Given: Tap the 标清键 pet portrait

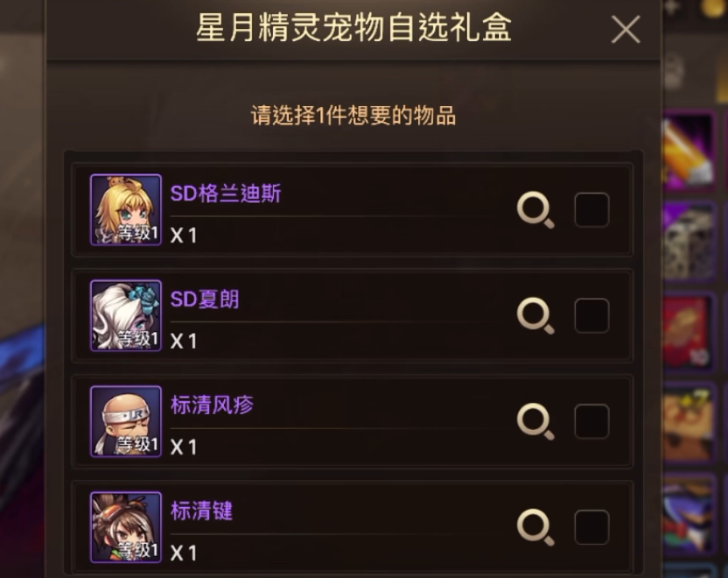Looking at the screenshot, I should pos(126,527).
